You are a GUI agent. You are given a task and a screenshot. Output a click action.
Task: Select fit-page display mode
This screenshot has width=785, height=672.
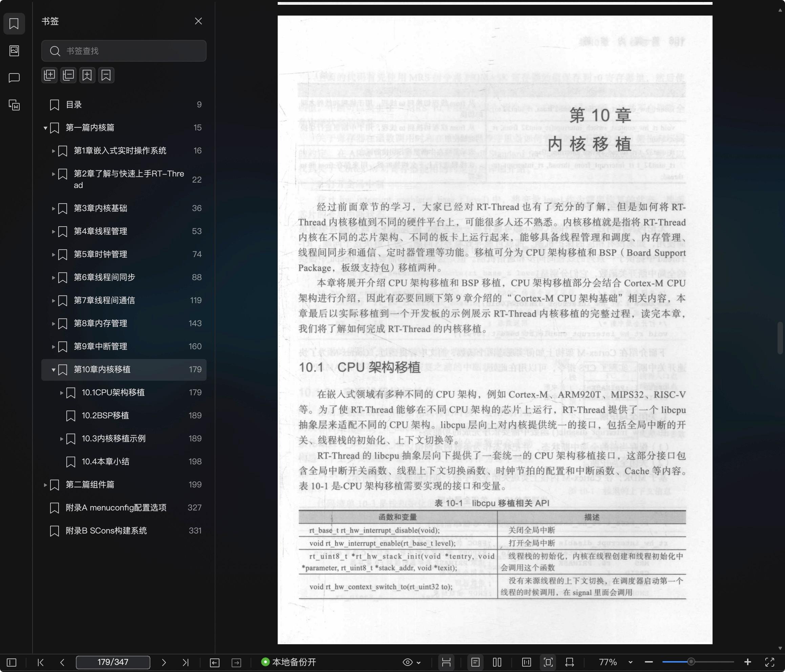(x=548, y=662)
